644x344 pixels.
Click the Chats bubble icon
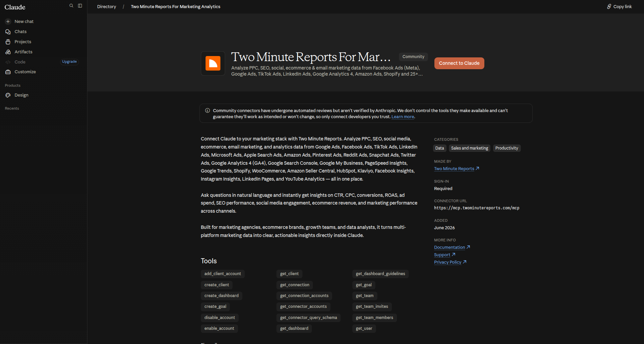tap(8, 32)
